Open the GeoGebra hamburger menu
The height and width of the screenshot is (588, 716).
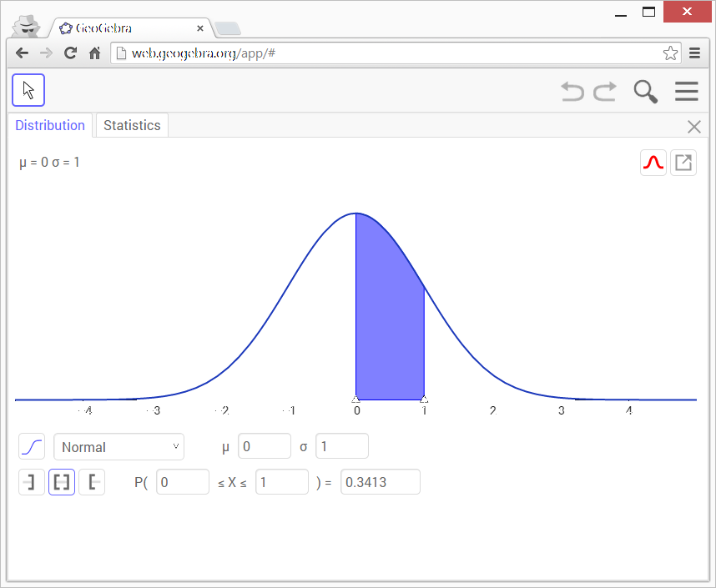point(686,91)
